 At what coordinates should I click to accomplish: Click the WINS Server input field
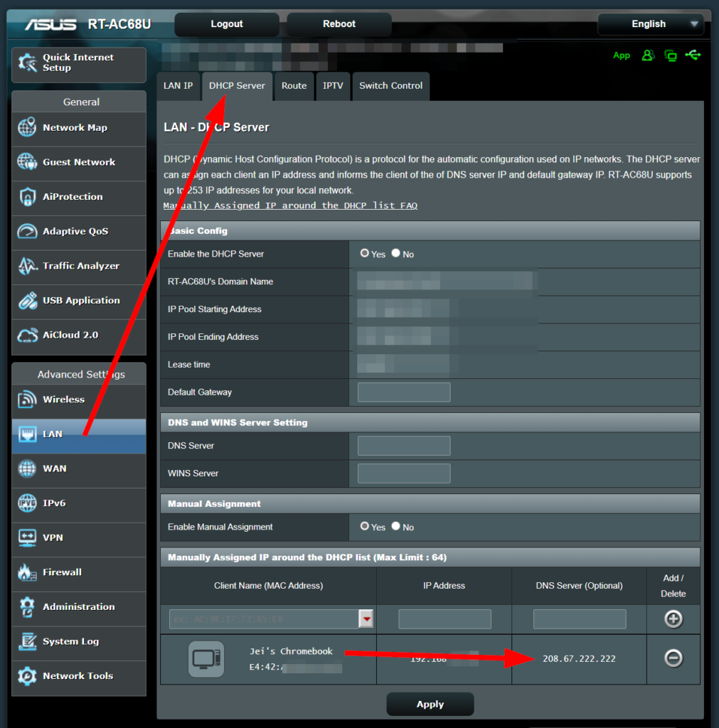coord(404,473)
